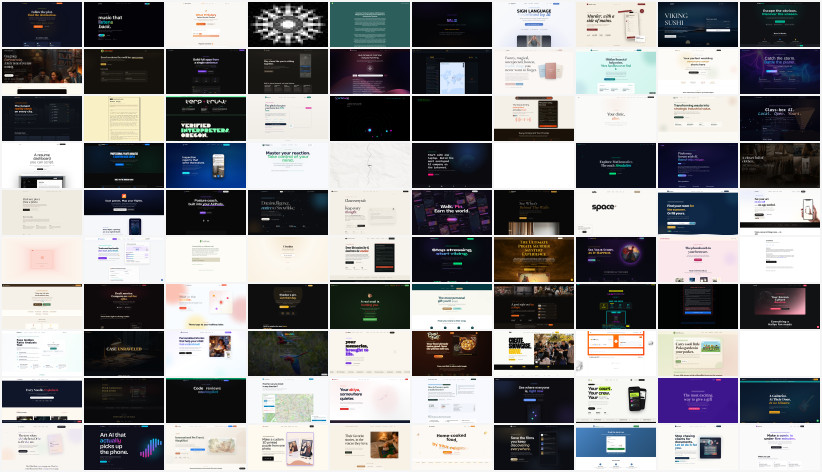Viewport: 822px width, 472px height.
Task: Open the 'Code reviews' black thumbnail
Action: (206, 400)
